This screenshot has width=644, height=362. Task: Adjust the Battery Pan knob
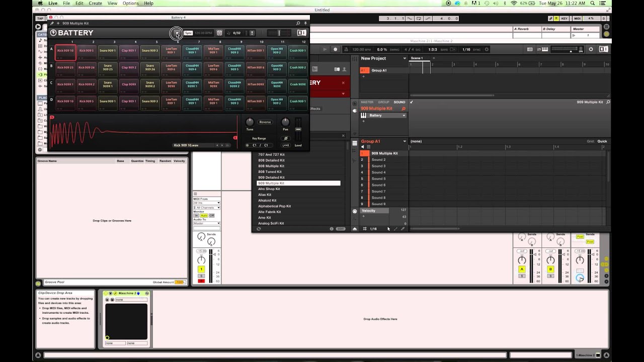tap(285, 122)
